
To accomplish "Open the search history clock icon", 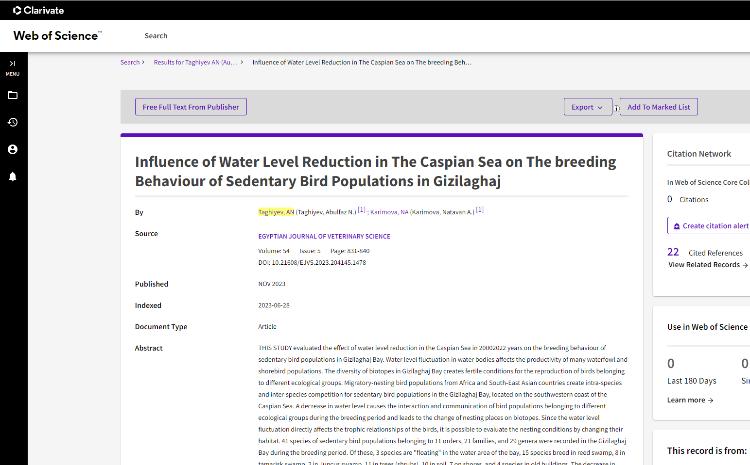I will tap(13, 122).
